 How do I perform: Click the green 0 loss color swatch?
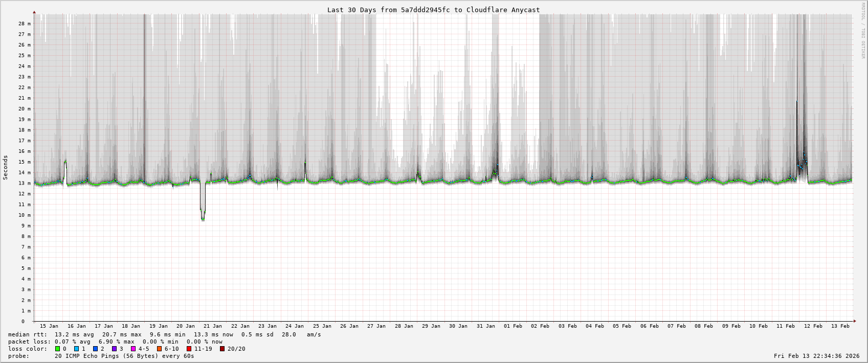click(58, 349)
